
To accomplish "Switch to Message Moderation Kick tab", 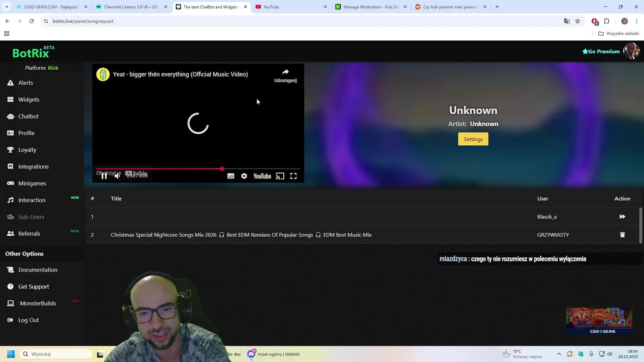I will click(x=370, y=7).
